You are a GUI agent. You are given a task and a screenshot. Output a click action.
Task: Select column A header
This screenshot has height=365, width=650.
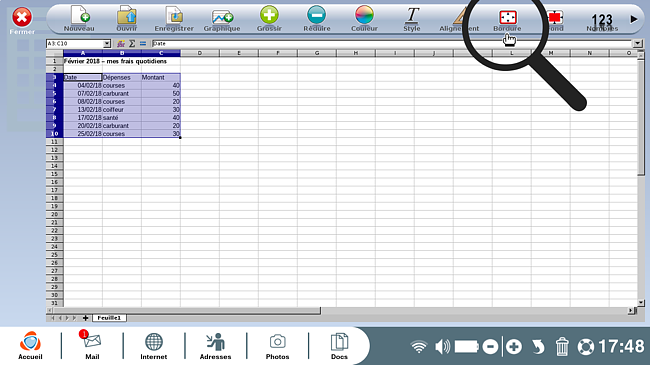pos(82,53)
